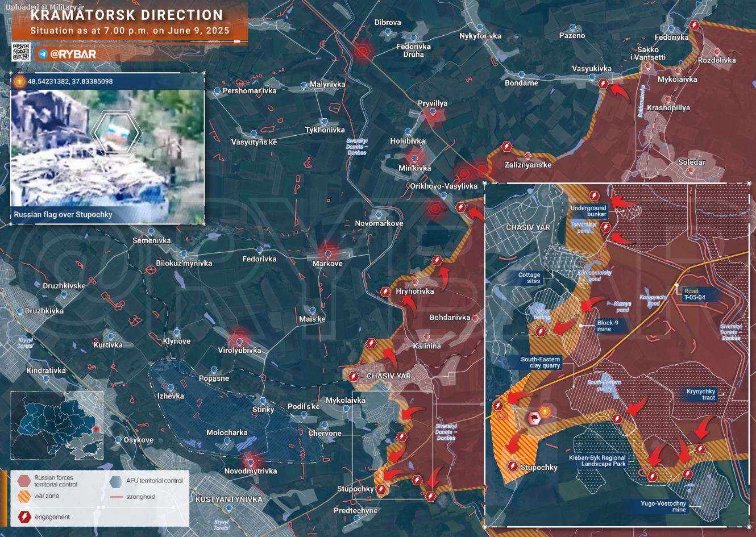Image resolution: width=756 pixels, height=537 pixels.
Task: Click engagement marker right of main-map Stupochky label
Action: [x=381, y=489]
